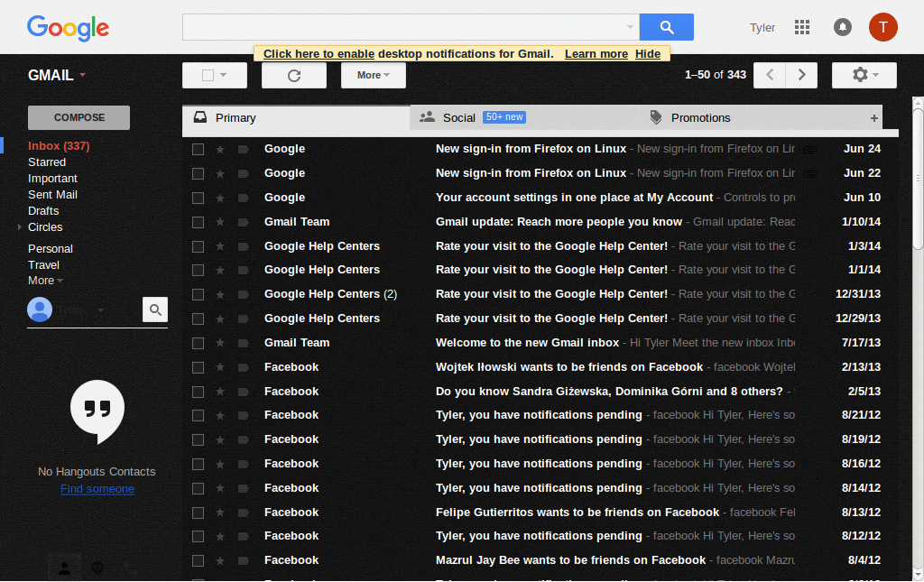Open the Sent Mail folder
This screenshot has height=582, width=924.
point(52,195)
